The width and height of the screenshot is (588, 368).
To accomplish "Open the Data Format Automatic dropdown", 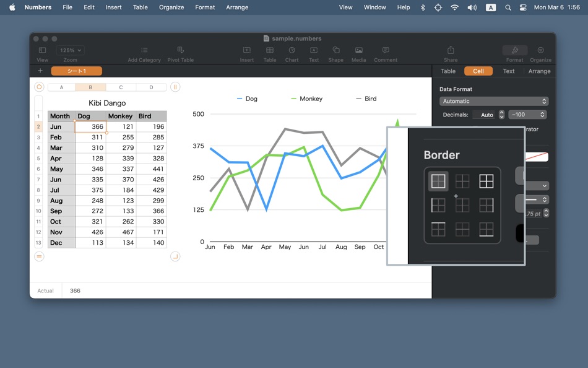I will tap(494, 102).
